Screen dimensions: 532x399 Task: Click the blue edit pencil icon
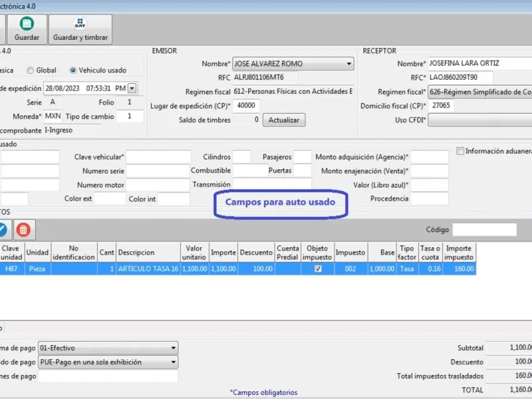[3, 229]
